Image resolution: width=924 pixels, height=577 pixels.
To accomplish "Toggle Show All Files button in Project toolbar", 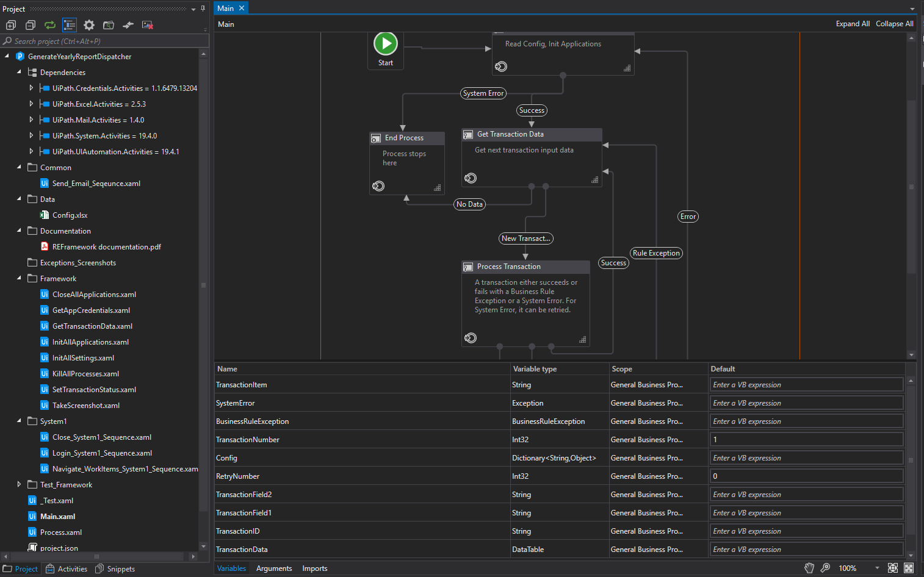I will [x=70, y=25].
